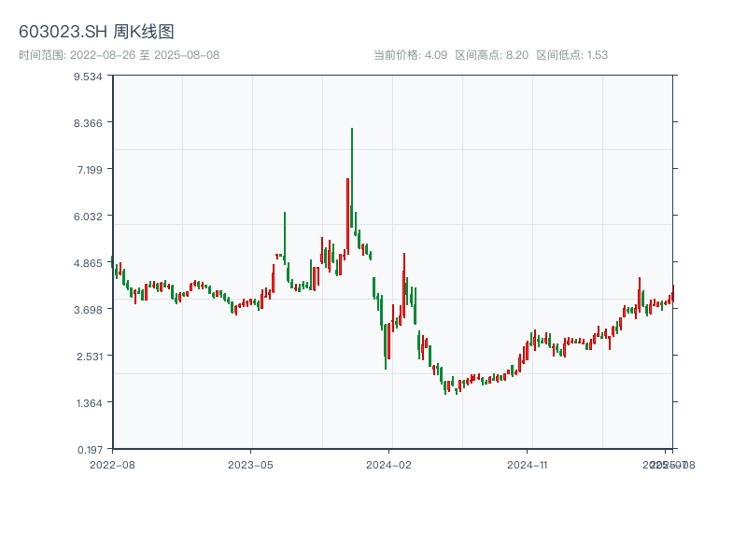The height and width of the screenshot is (560, 747).
Task: Click the 区间低点 1.53 label
Action: click(571, 55)
